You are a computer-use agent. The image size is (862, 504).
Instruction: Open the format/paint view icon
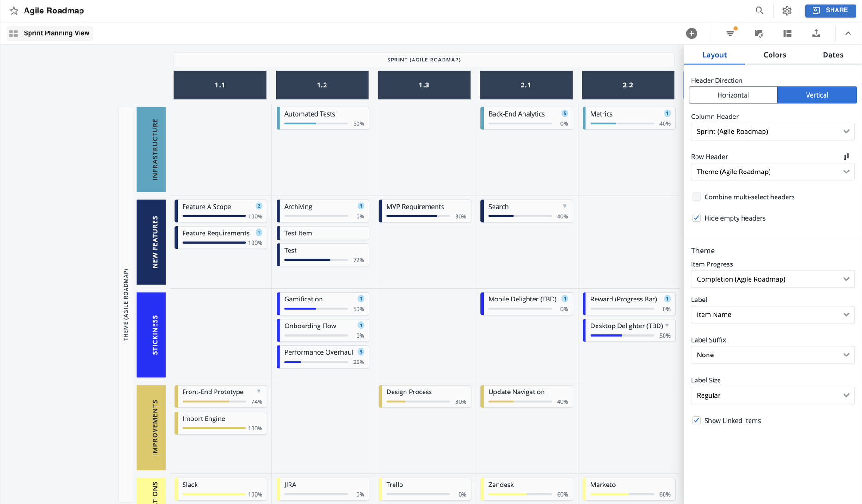[x=759, y=33]
